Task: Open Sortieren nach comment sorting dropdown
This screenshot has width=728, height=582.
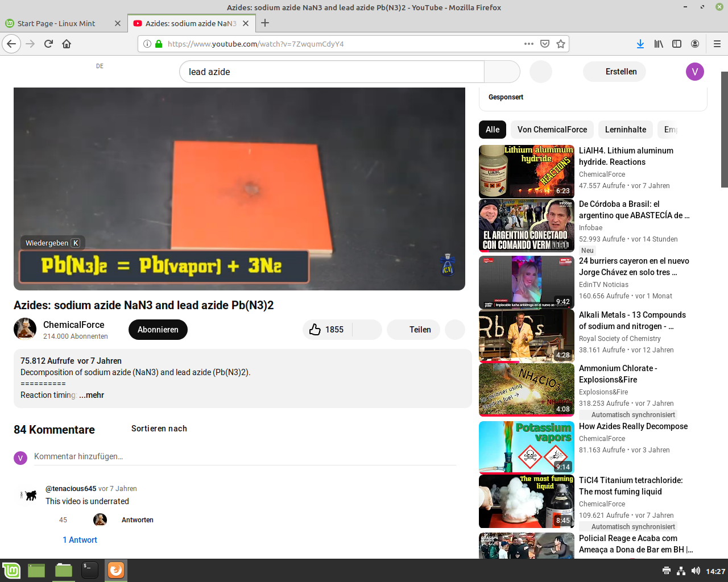Action: pos(159,429)
